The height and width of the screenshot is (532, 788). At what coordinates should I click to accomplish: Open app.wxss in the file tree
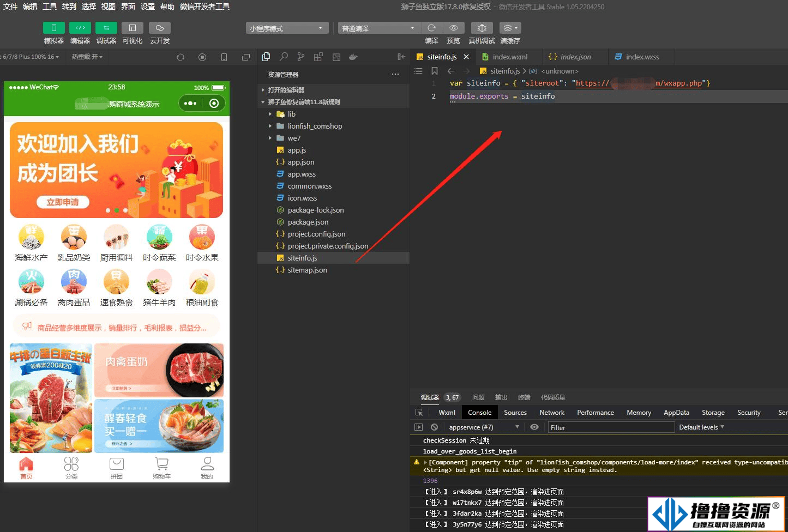click(333, 174)
